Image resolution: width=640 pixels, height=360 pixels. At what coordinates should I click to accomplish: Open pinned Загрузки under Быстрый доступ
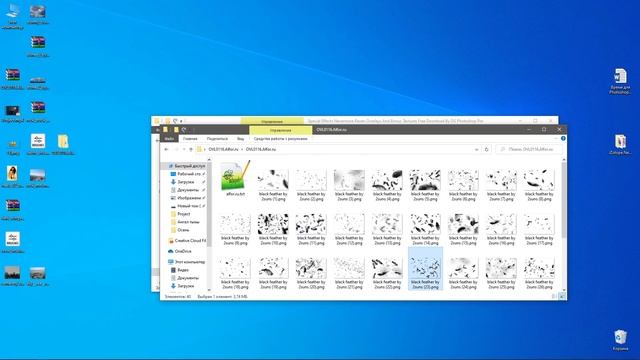pyautogui.click(x=187, y=182)
